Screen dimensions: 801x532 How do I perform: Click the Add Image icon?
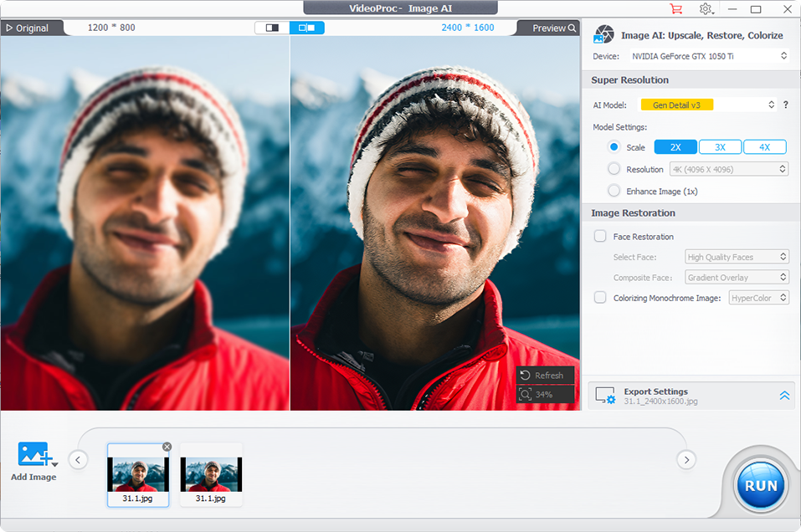pos(34,455)
